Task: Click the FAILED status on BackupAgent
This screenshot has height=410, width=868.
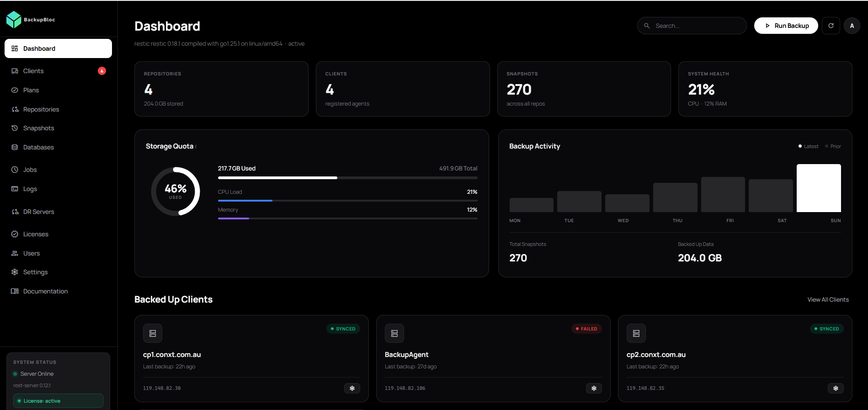Action: 586,329
